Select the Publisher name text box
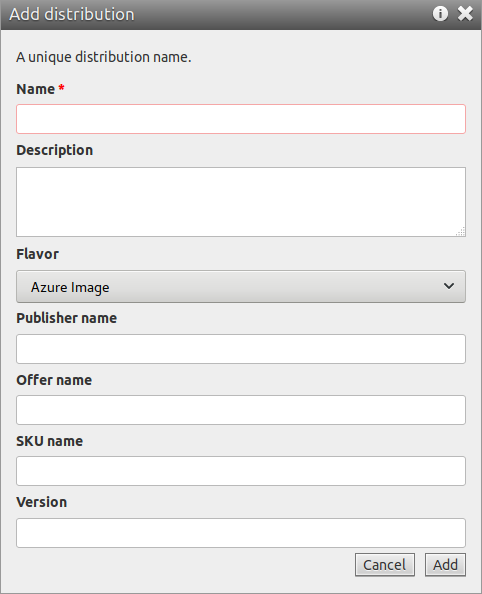Image resolution: width=482 pixels, height=594 pixels. (x=241, y=349)
